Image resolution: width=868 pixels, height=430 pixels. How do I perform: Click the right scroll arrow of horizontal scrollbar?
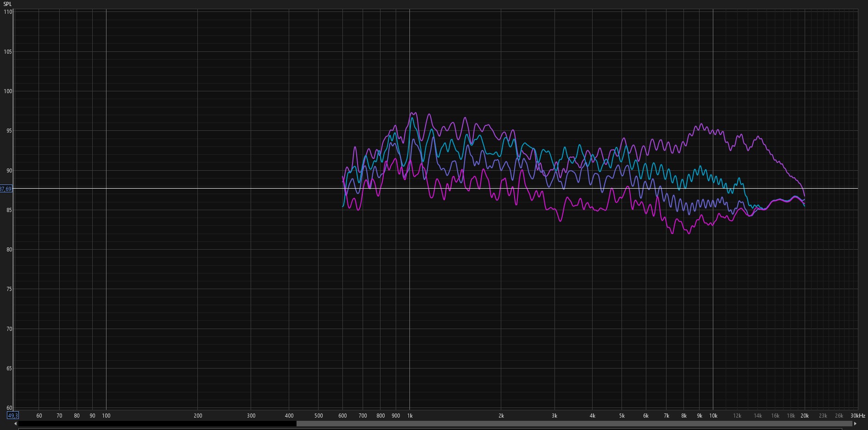[x=855, y=424]
